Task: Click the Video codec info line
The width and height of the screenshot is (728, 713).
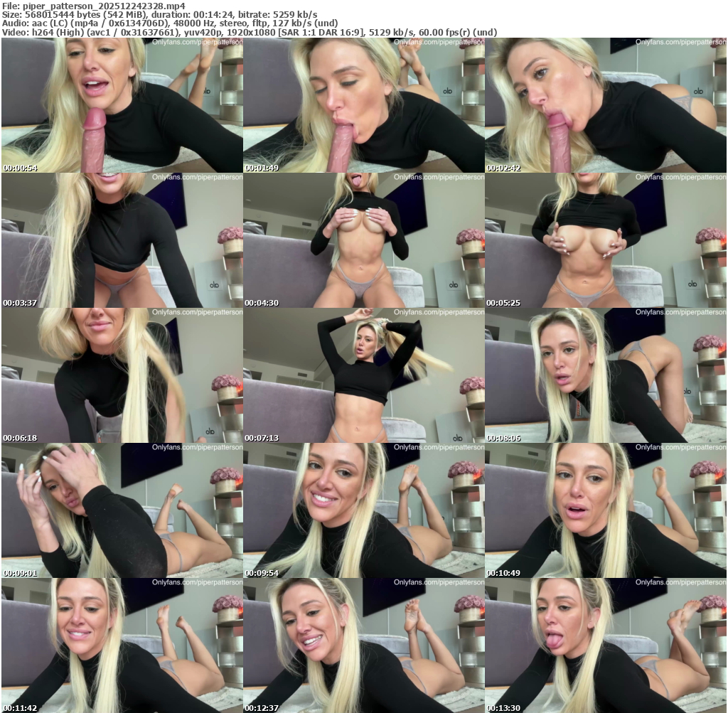Action: click(249, 32)
